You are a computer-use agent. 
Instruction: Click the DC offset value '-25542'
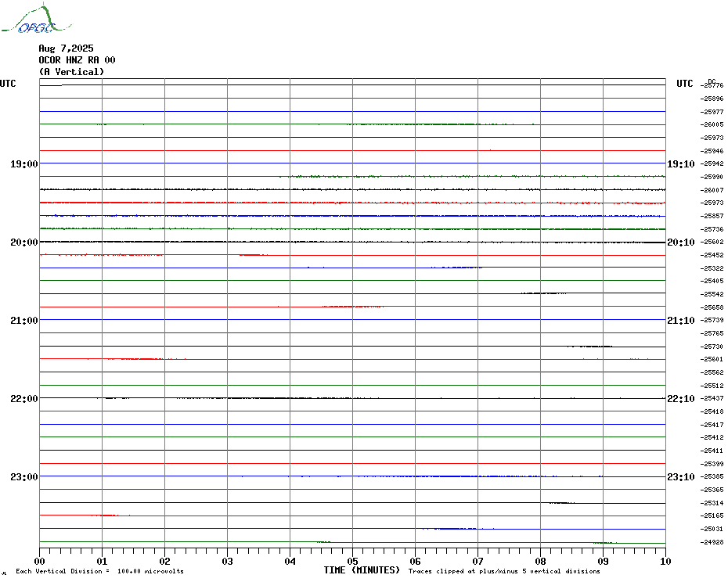pyautogui.click(x=712, y=294)
